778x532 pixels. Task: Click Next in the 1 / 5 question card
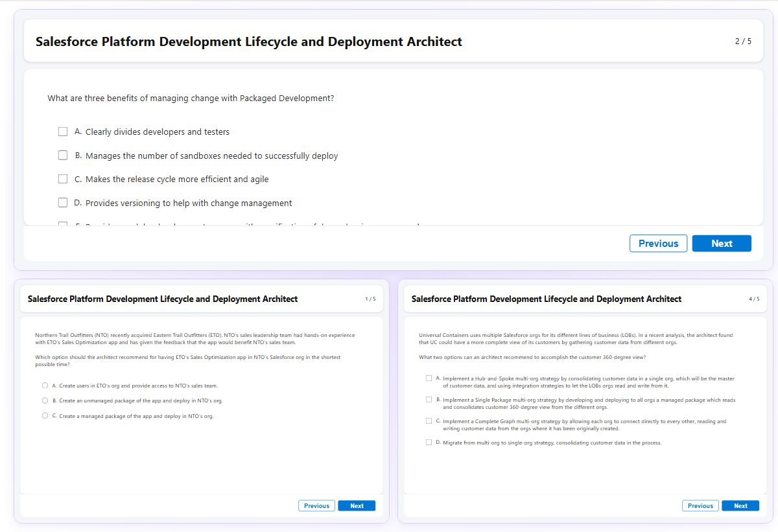point(357,506)
